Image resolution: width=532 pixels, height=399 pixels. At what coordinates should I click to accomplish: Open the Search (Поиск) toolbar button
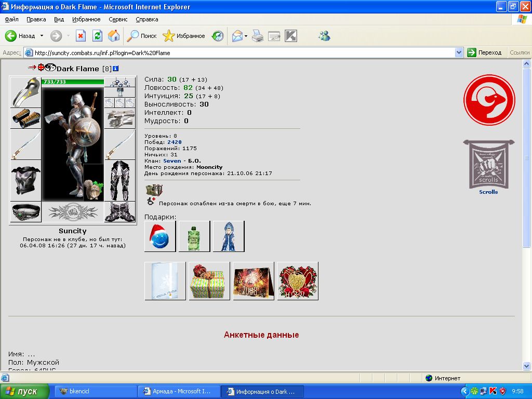point(141,36)
